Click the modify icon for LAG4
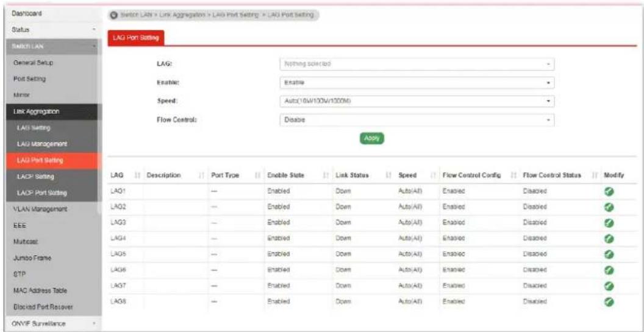The height and width of the screenshot is (332, 644). coord(609,238)
